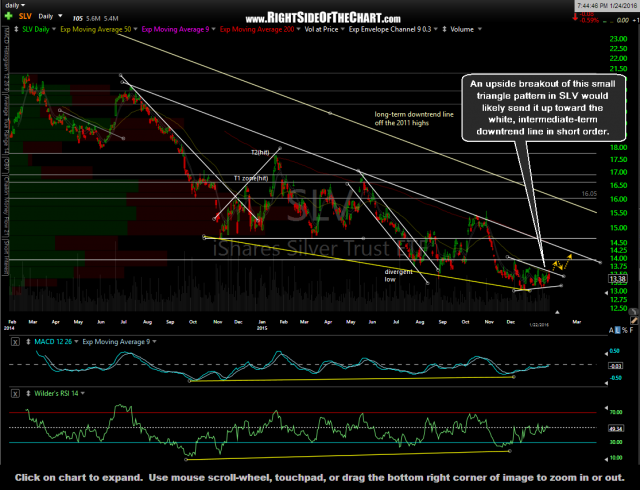Click the timestamp 7:44:46 PM 1/24/2016
The height and width of the screenshot is (490, 640).
pyautogui.click(x=607, y=6)
